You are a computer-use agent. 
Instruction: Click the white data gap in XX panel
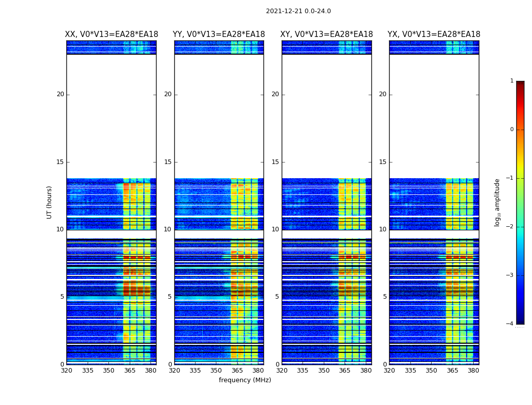[111, 116]
